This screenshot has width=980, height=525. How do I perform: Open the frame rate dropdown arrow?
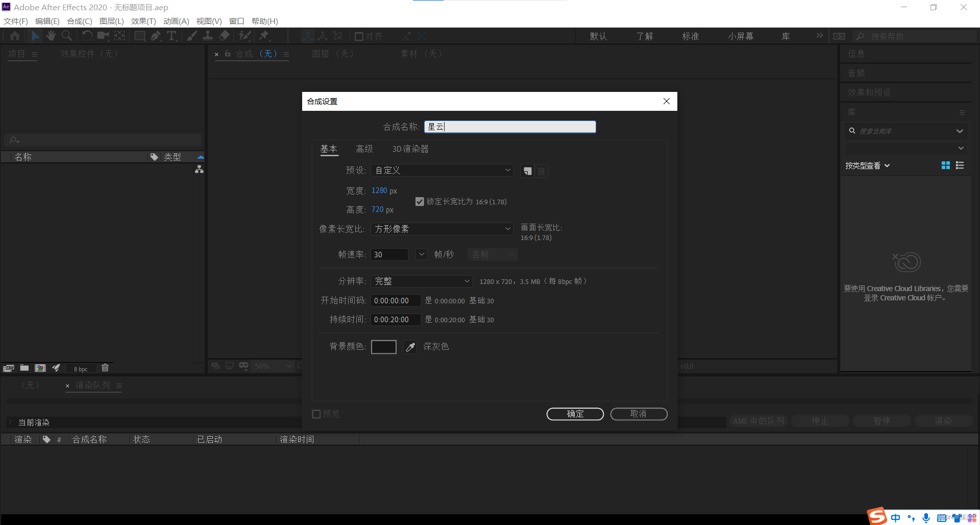[x=422, y=254]
